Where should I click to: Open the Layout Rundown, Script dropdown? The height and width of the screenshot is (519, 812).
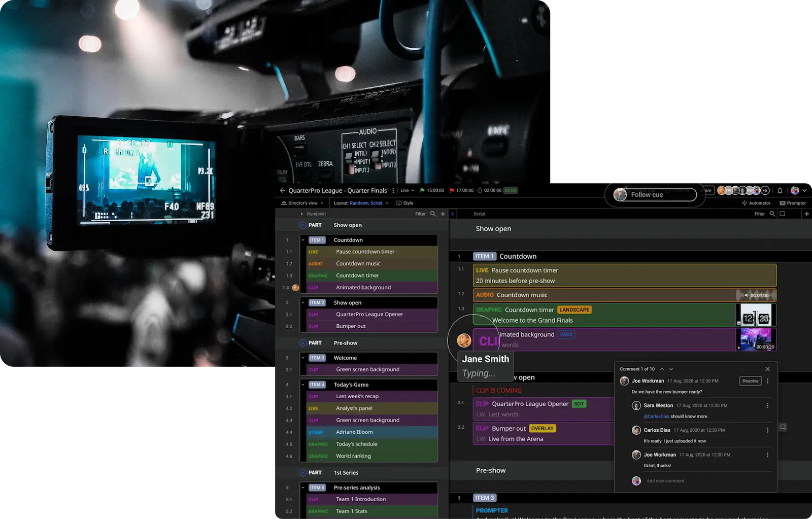click(361, 203)
